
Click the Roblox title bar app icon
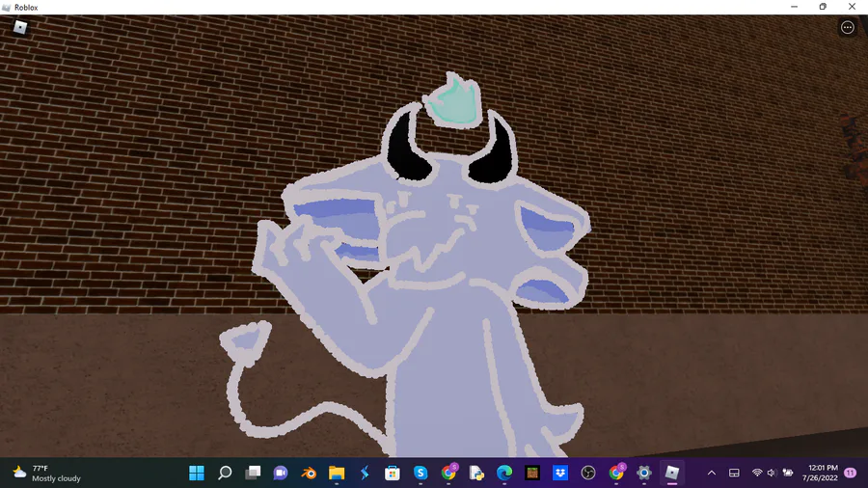6,7
